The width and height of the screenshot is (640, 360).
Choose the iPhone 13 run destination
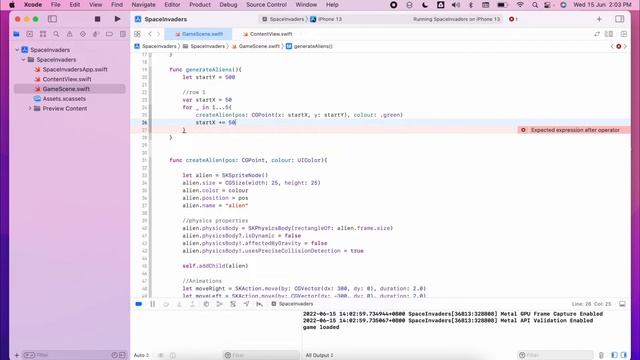point(326,19)
